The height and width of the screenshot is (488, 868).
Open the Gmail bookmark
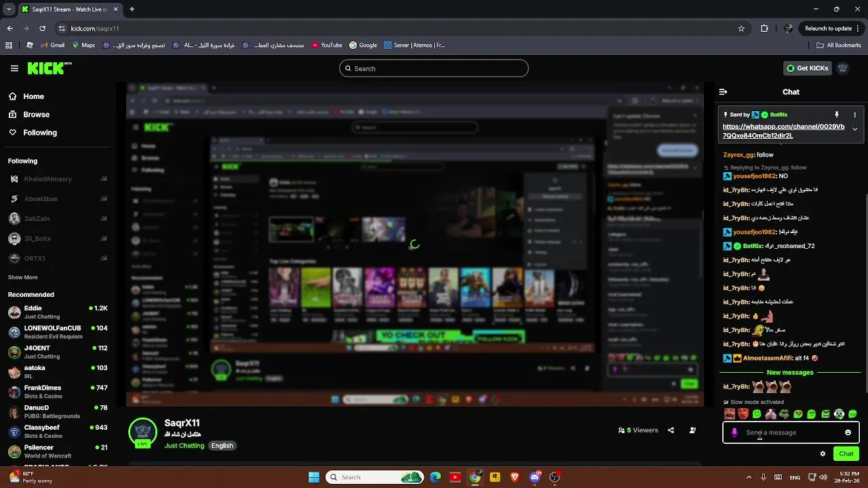coord(52,45)
